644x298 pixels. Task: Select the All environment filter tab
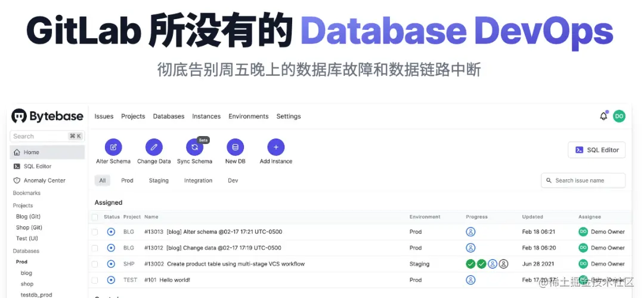103,180
